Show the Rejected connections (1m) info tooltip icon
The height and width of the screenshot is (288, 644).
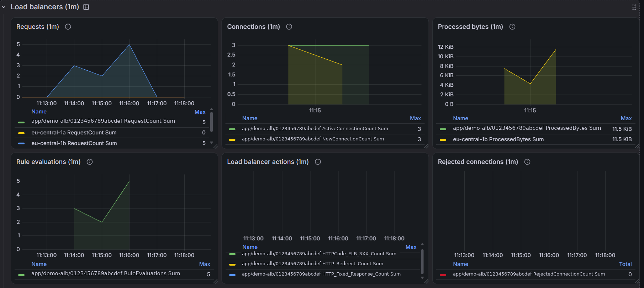[527, 162]
